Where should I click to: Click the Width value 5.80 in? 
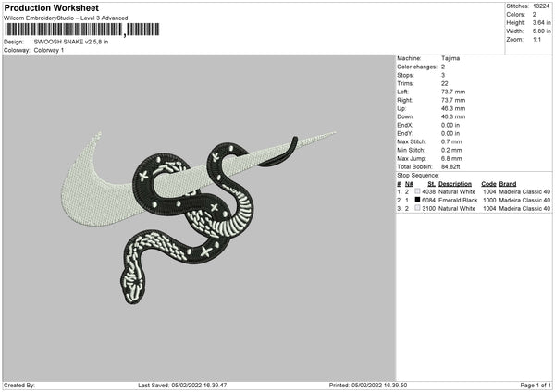541,31
